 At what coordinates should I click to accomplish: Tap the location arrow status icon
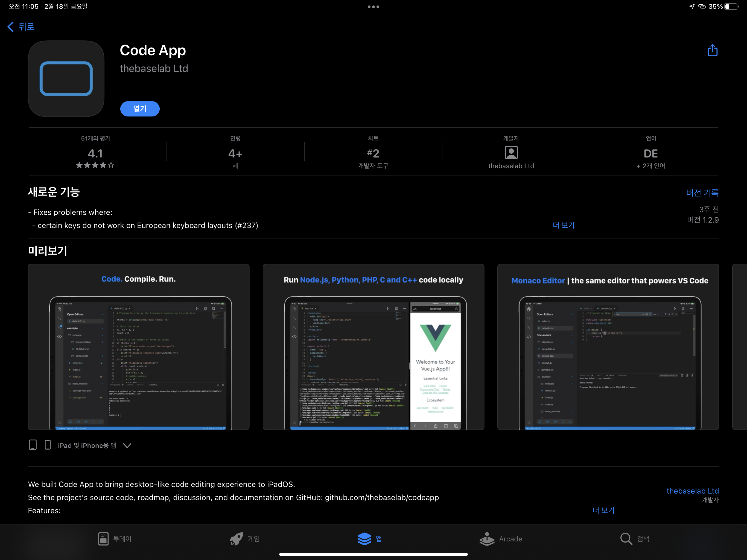pos(691,6)
